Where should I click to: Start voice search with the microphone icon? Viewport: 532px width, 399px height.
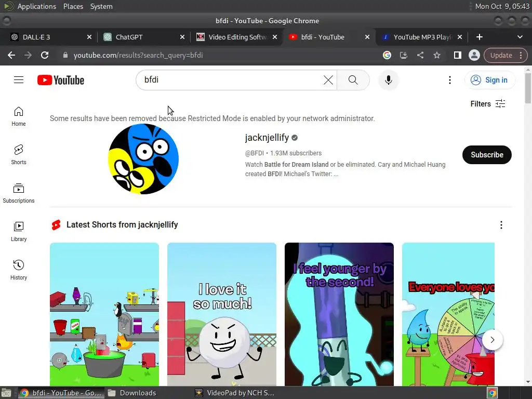click(389, 80)
